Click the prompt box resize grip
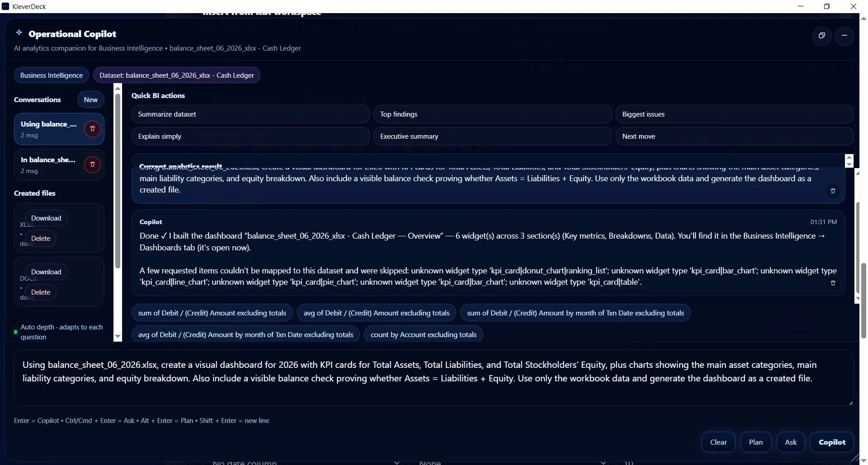This screenshot has width=868, height=465. (850, 403)
